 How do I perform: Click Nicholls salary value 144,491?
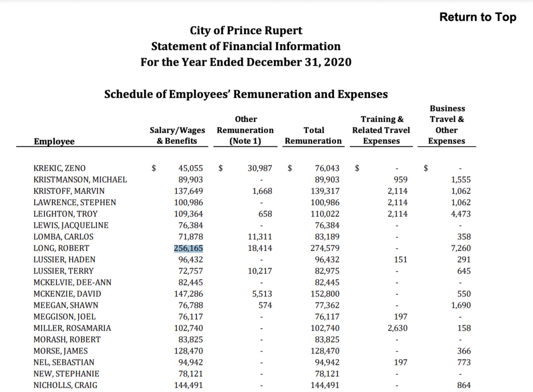click(188, 385)
